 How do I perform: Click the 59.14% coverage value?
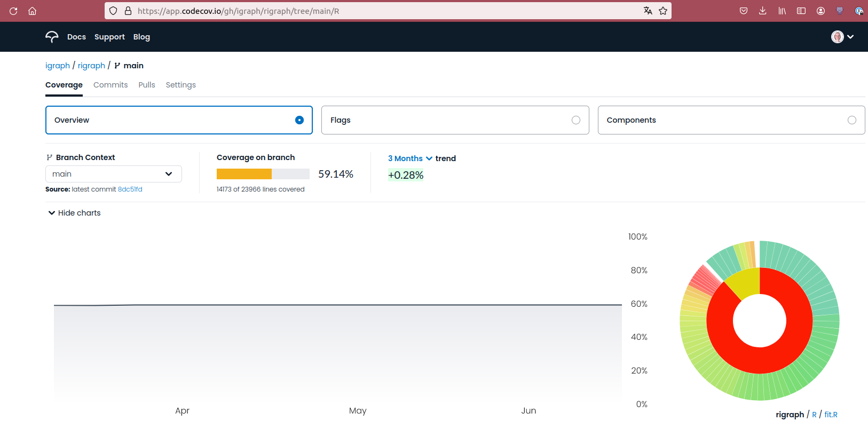click(x=336, y=174)
